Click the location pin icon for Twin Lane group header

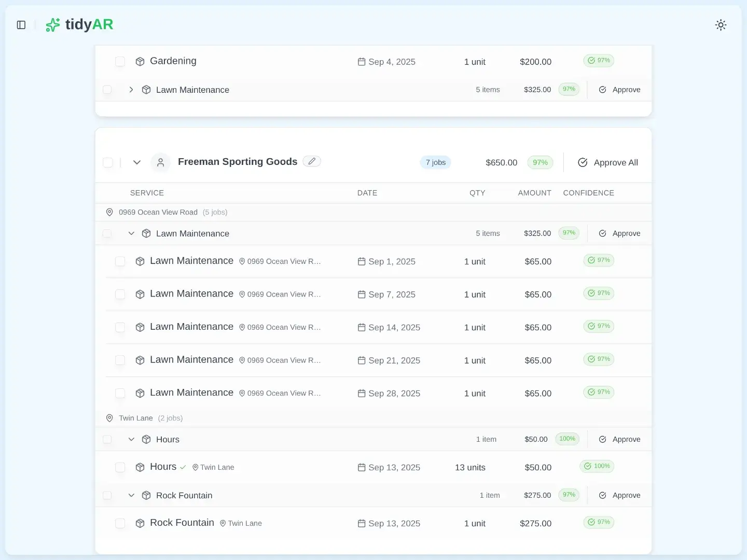(x=109, y=418)
